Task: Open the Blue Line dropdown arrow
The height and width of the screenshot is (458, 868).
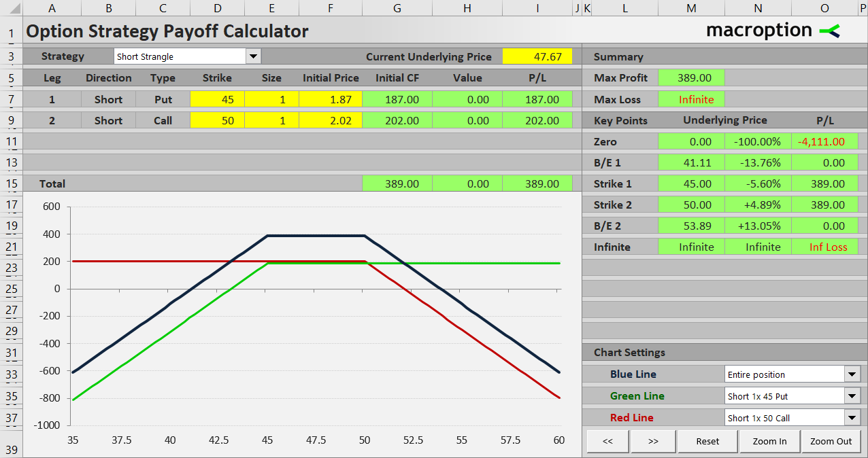Action: tap(852, 374)
